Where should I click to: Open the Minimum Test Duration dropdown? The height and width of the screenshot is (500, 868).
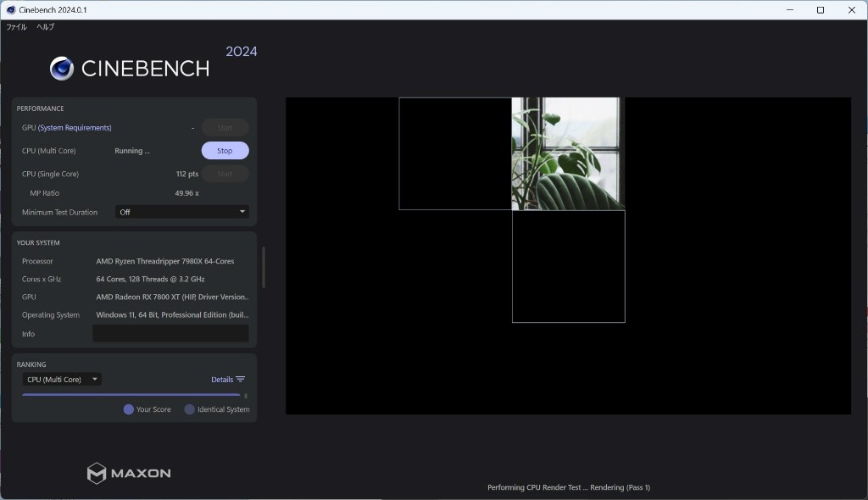point(181,212)
